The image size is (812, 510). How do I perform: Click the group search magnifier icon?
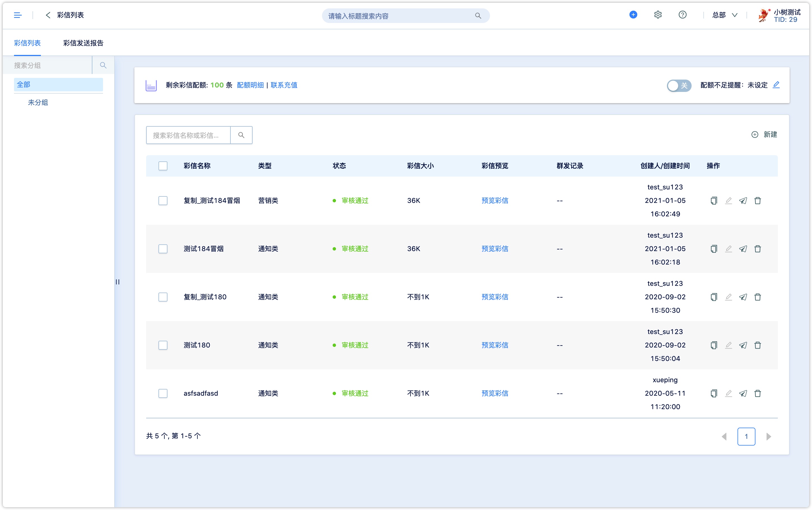pos(103,65)
